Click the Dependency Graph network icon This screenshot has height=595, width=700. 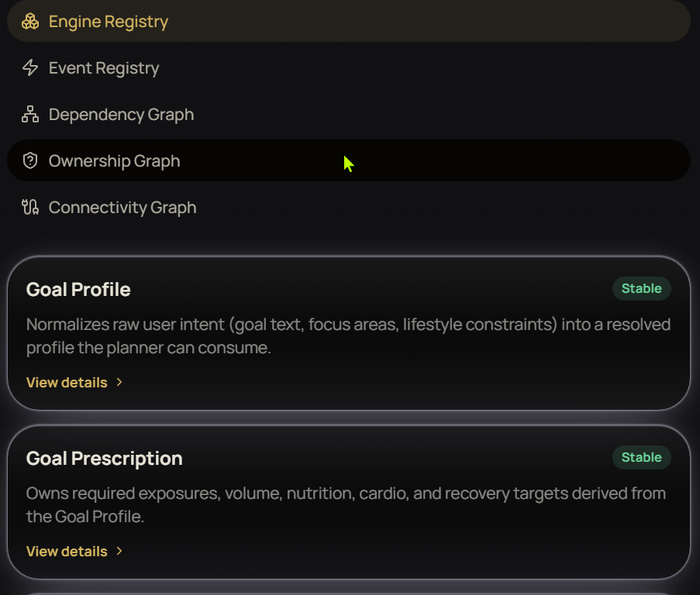tap(30, 114)
